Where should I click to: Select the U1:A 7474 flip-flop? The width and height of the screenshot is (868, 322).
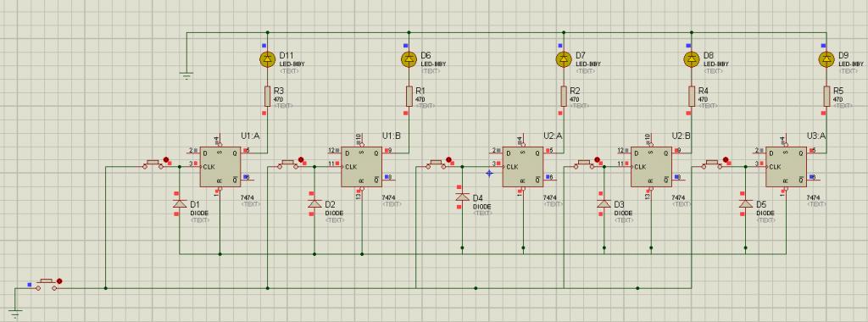point(220,167)
